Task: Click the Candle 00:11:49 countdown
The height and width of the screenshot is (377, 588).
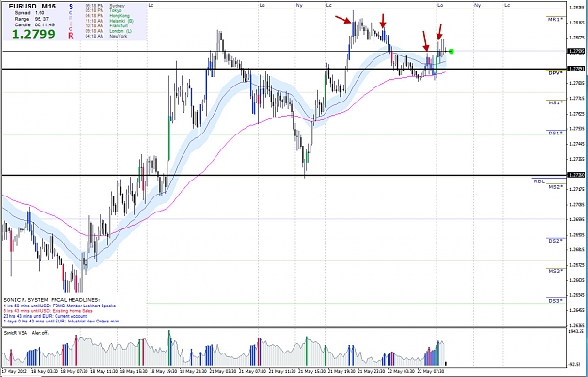Action: [x=34, y=24]
